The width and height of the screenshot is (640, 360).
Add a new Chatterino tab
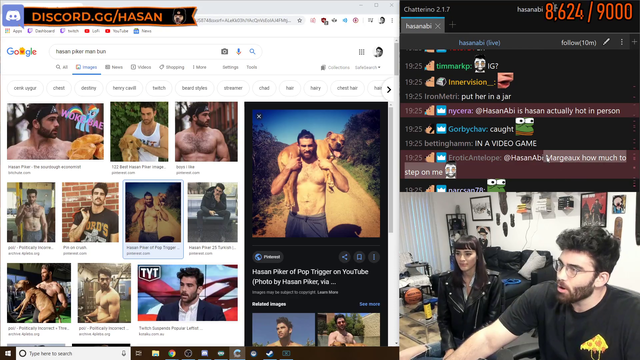[x=452, y=25]
